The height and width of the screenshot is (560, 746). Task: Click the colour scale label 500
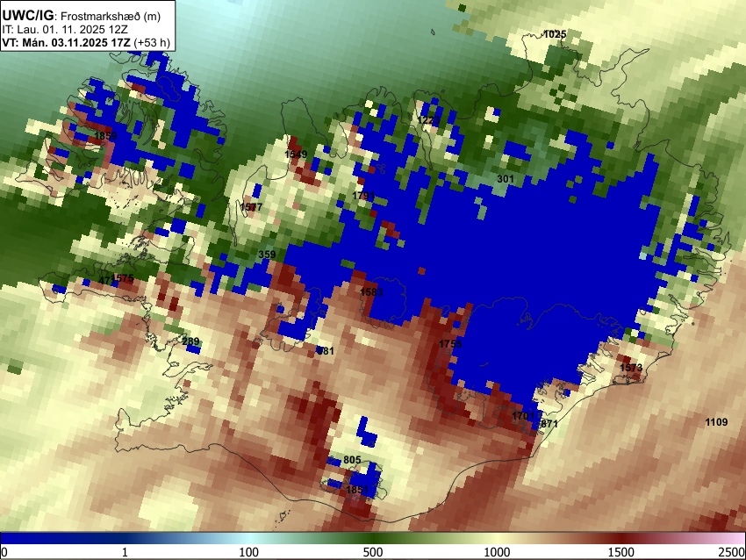pos(373,552)
